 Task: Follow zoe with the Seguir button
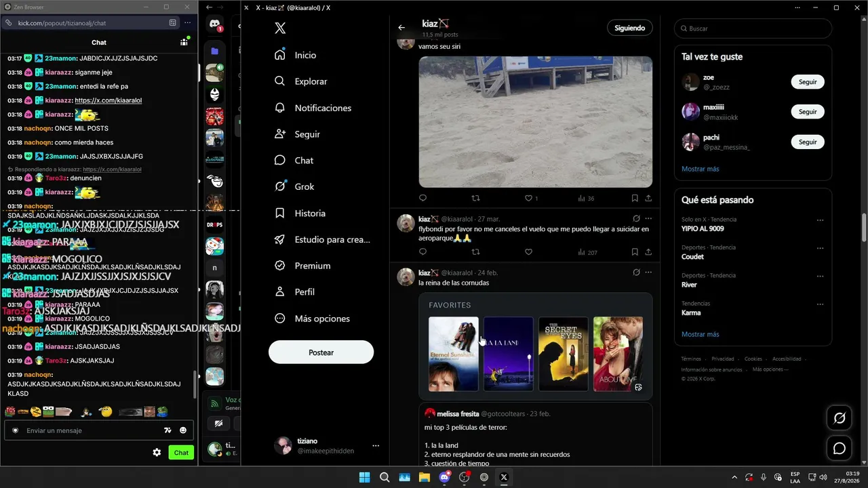(808, 82)
